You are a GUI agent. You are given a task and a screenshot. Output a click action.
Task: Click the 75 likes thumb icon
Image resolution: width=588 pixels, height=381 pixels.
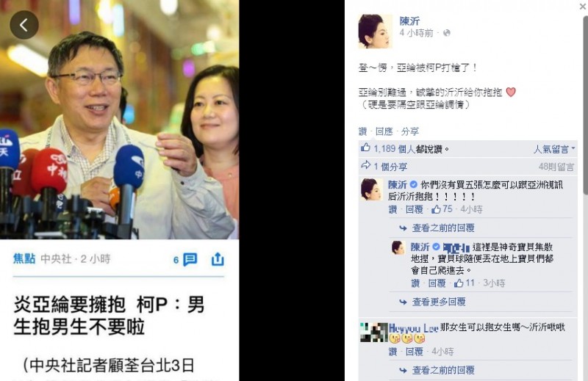[436, 209]
